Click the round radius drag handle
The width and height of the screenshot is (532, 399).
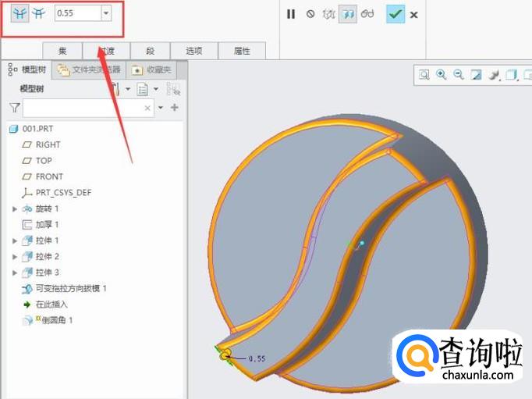coord(225,355)
